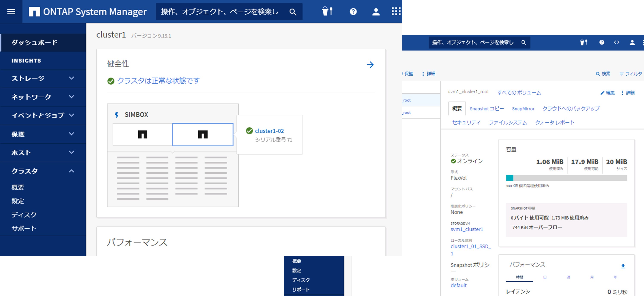Select ダッシュボード in the sidebar
Viewport: 644px width, 296px height.
tap(43, 43)
